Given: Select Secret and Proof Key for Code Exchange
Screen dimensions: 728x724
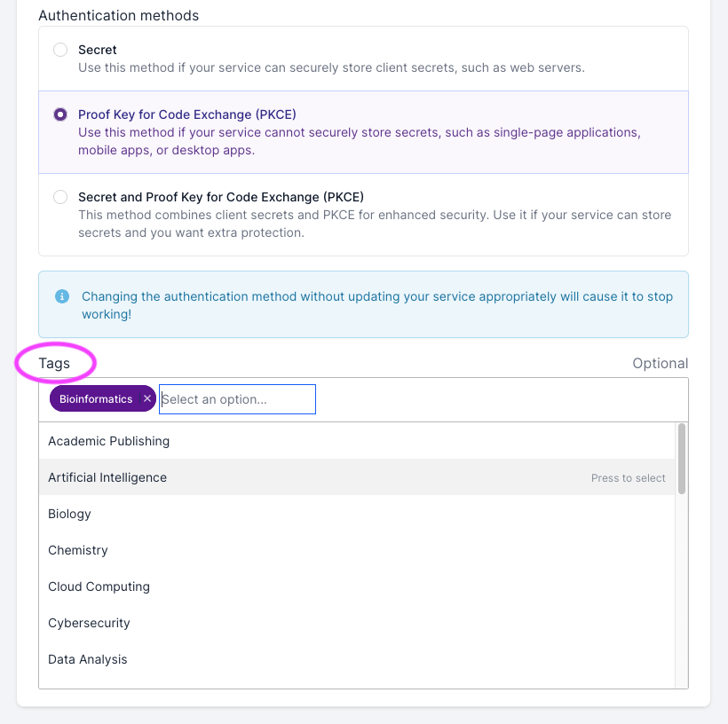Looking at the screenshot, I should tap(59, 197).
